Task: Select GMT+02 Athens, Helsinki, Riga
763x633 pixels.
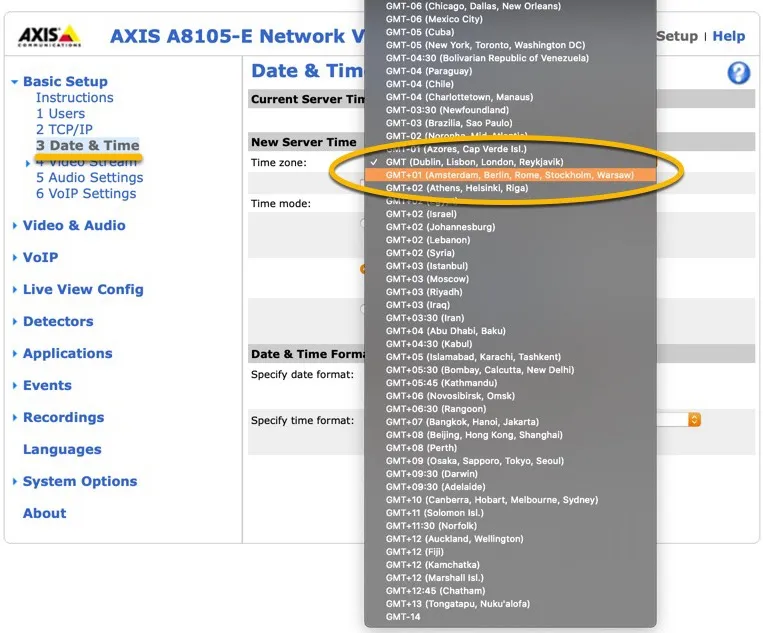Action: pos(510,188)
